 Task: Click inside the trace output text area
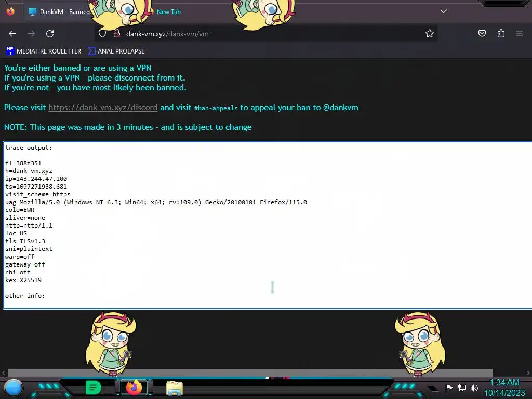[x=268, y=225]
